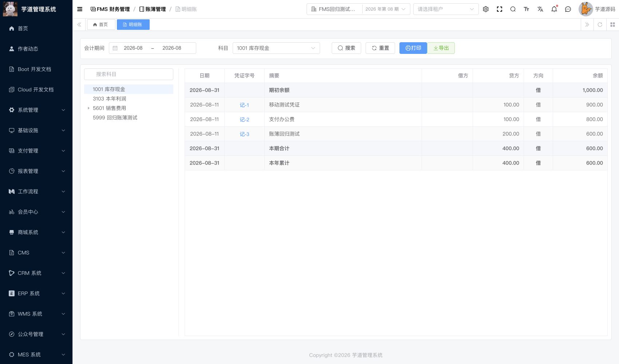Expand 工作流程 sidebar menu
619x364 pixels.
[x=36, y=191]
